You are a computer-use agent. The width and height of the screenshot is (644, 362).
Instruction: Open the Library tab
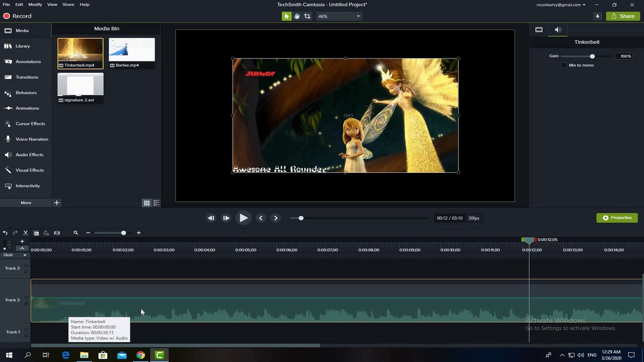point(26,46)
